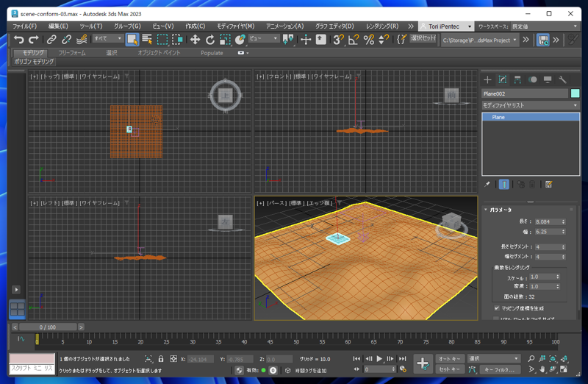Click the perspective viewport ViewCube

(451, 225)
